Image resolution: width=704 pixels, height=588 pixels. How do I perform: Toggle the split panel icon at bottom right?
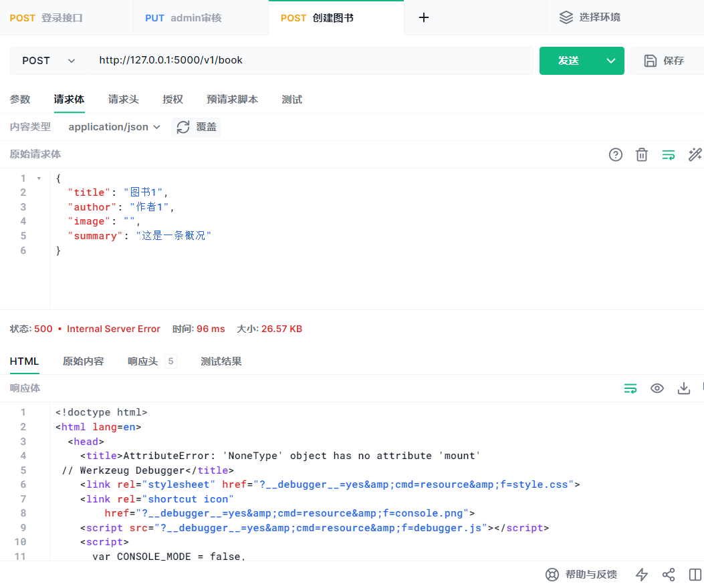(695, 574)
